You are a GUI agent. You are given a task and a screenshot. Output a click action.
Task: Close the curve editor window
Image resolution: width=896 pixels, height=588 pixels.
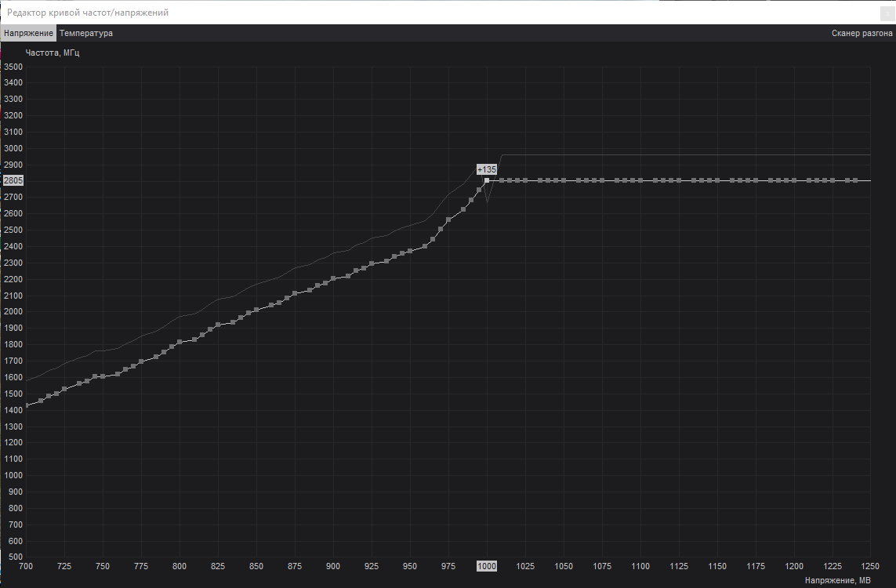[x=887, y=13]
